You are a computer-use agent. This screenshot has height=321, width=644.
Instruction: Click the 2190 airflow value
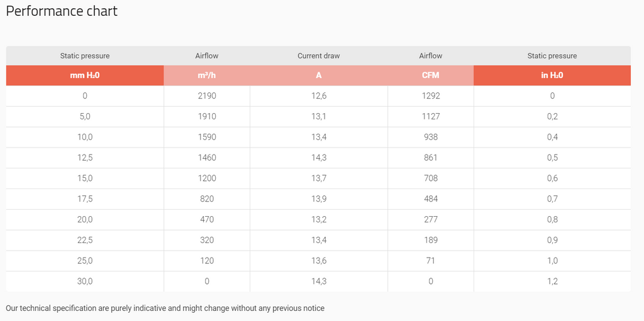[207, 96]
